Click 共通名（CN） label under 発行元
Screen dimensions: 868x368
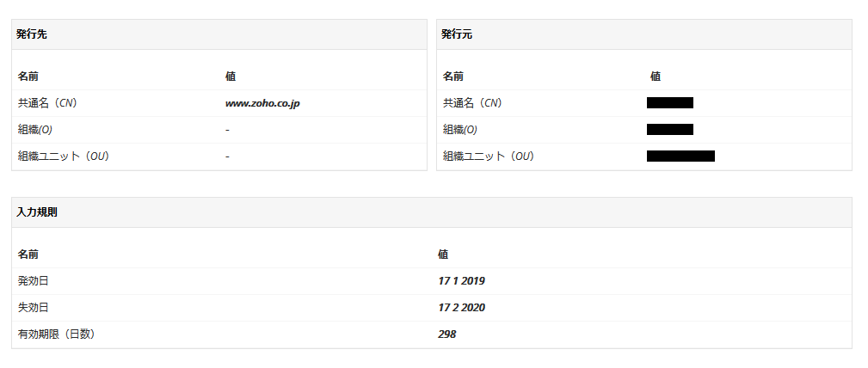(473, 103)
